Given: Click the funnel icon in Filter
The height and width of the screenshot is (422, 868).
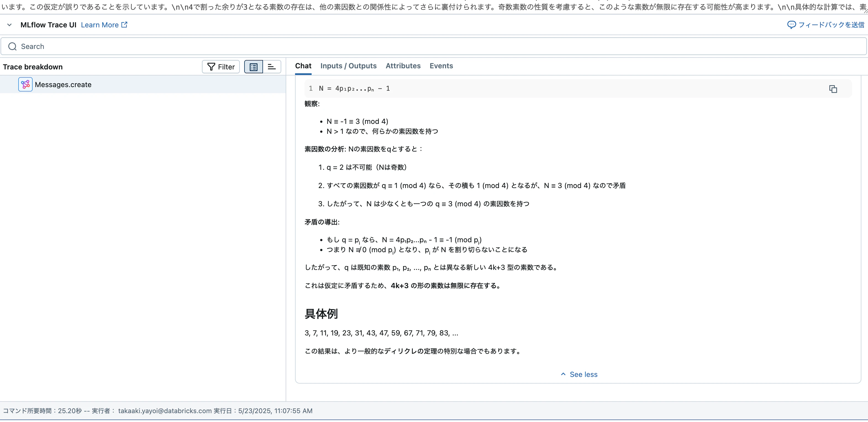Looking at the screenshot, I should 211,66.
